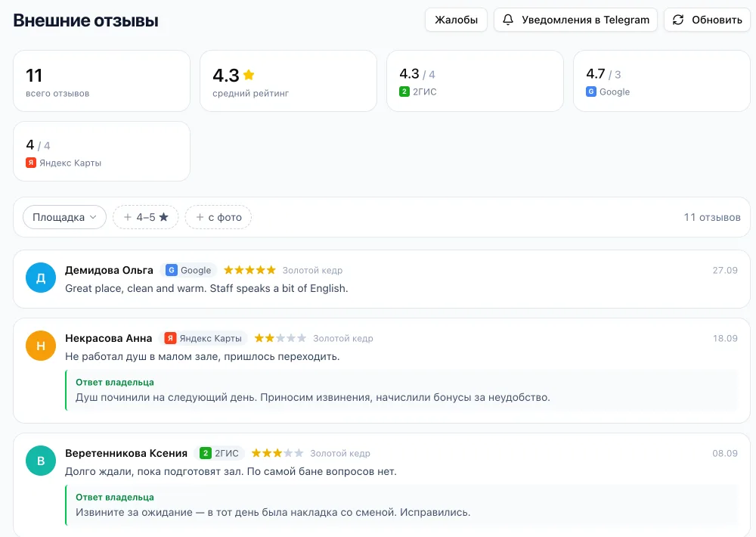Click the refresh arrows icon
756x537 pixels.
[x=678, y=20]
